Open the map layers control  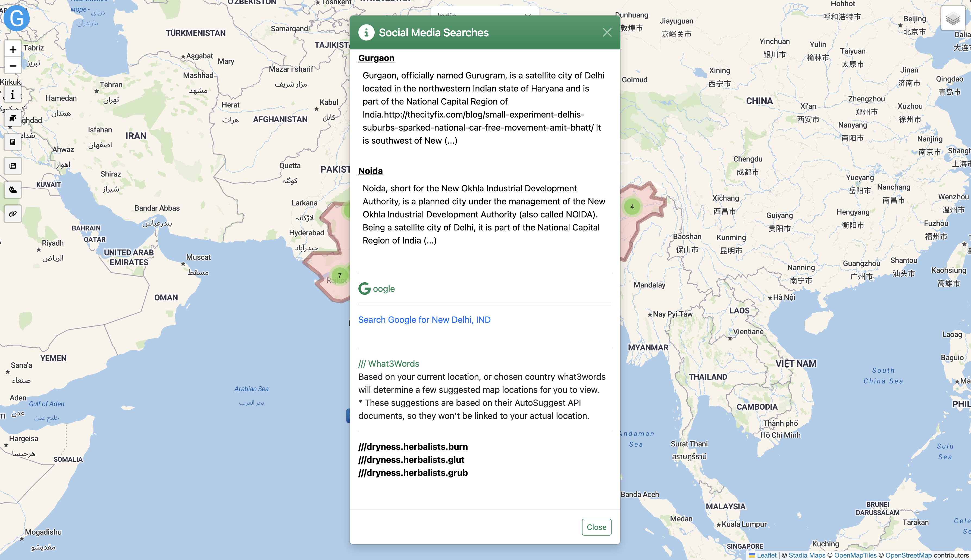[953, 18]
